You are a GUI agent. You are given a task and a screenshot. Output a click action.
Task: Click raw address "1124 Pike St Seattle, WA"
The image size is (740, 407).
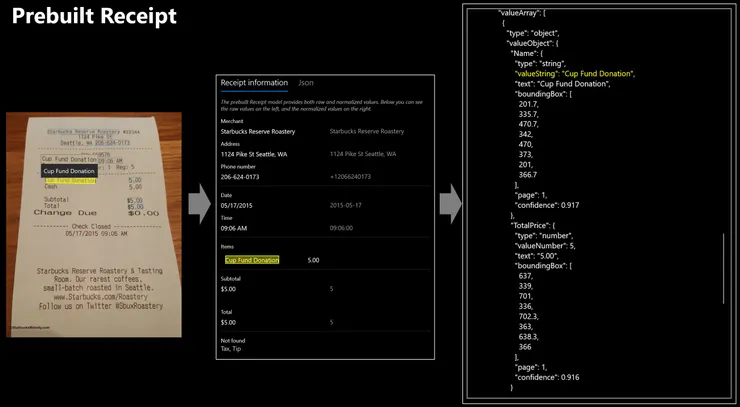click(254, 154)
